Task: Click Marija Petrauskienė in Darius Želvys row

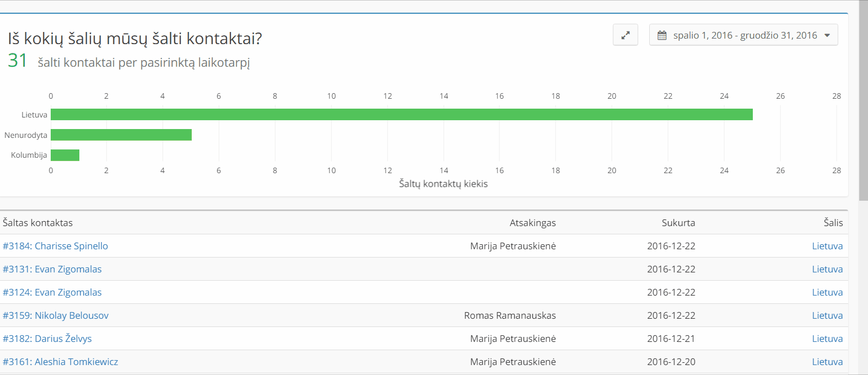Action: pyautogui.click(x=513, y=339)
